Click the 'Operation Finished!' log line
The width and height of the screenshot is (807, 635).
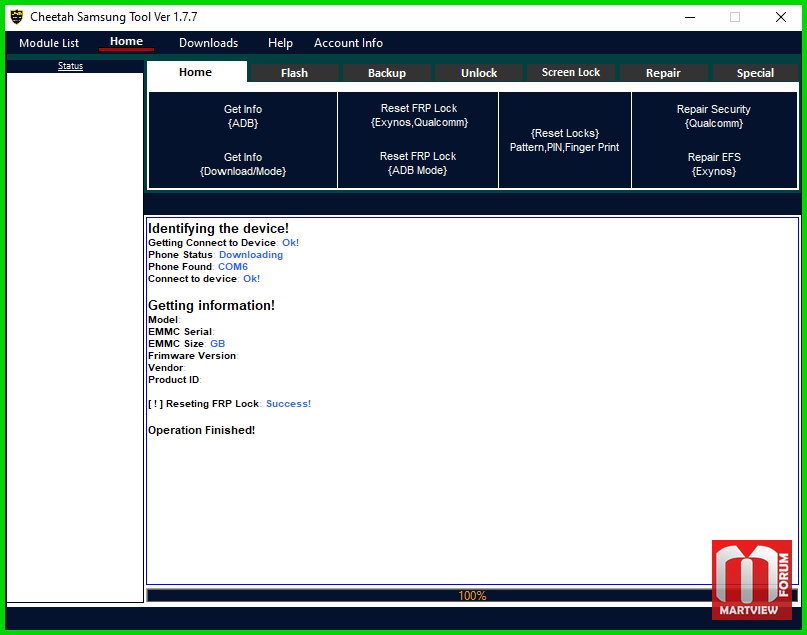point(201,430)
